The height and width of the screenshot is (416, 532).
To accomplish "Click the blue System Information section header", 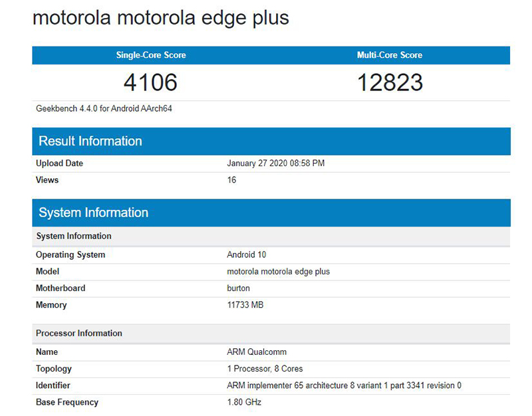I will 93,213.
